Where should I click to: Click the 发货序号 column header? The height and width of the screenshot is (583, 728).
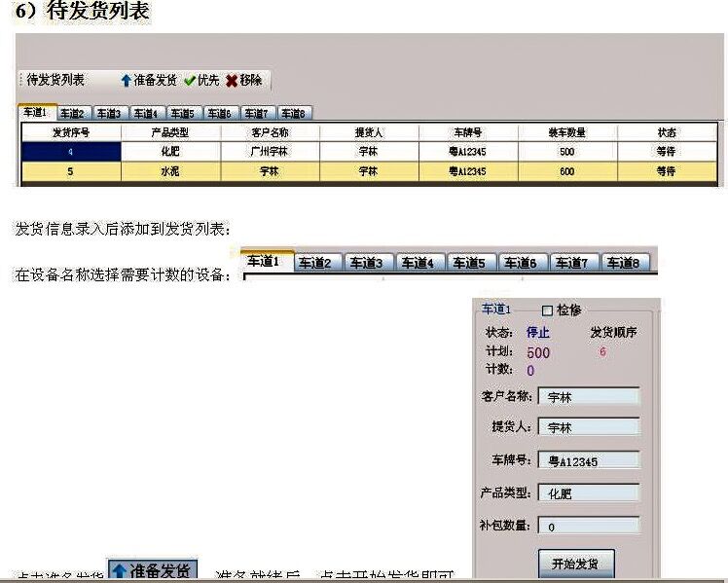71,132
